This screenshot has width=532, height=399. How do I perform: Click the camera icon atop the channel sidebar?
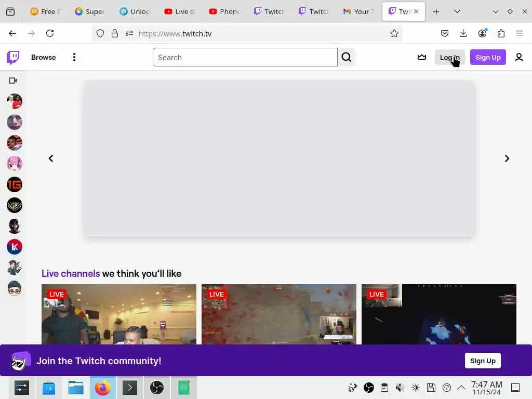pos(13,81)
